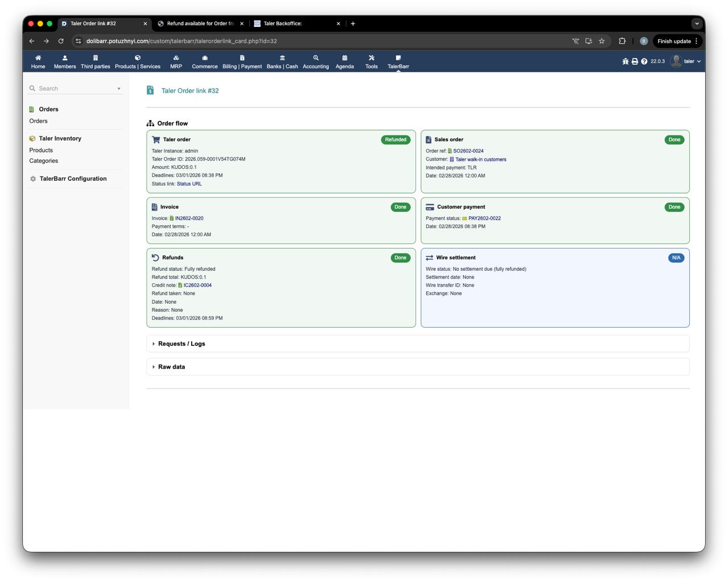The width and height of the screenshot is (728, 582).
Task: Click the Finish update button
Action: (674, 41)
